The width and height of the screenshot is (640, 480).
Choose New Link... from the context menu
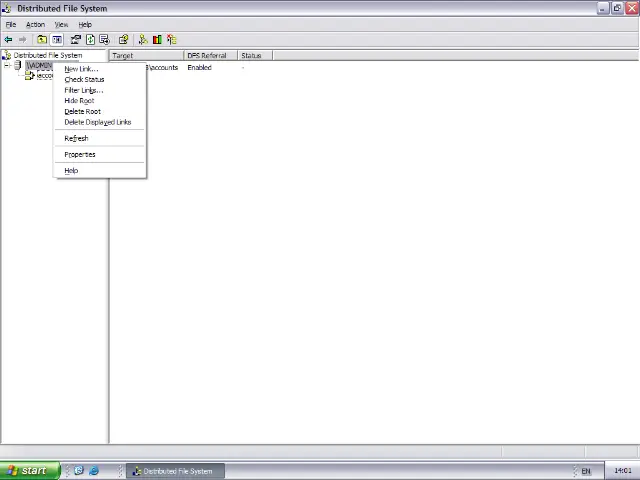(100, 69)
